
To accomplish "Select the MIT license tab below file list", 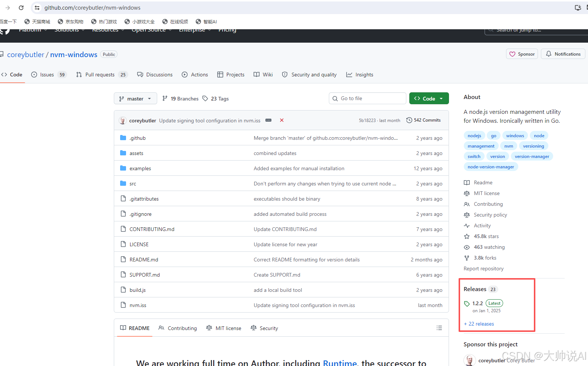I will pyautogui.click(x=224, y=328).
